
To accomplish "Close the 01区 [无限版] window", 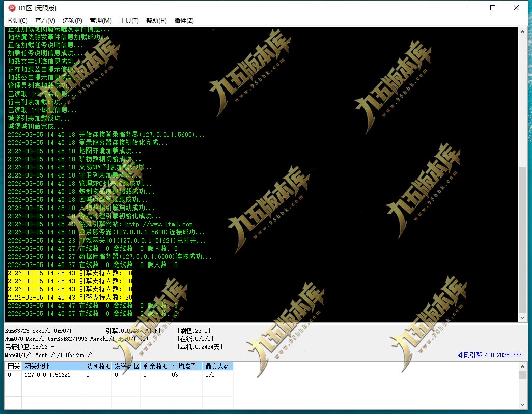I will (516, 8).
